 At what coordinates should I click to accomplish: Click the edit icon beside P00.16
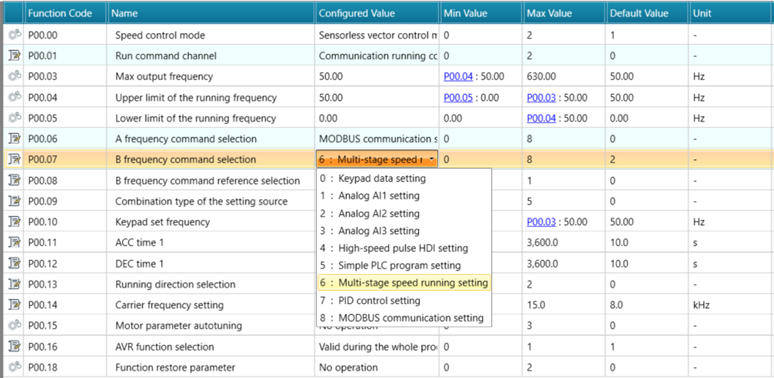coord(14,346)
